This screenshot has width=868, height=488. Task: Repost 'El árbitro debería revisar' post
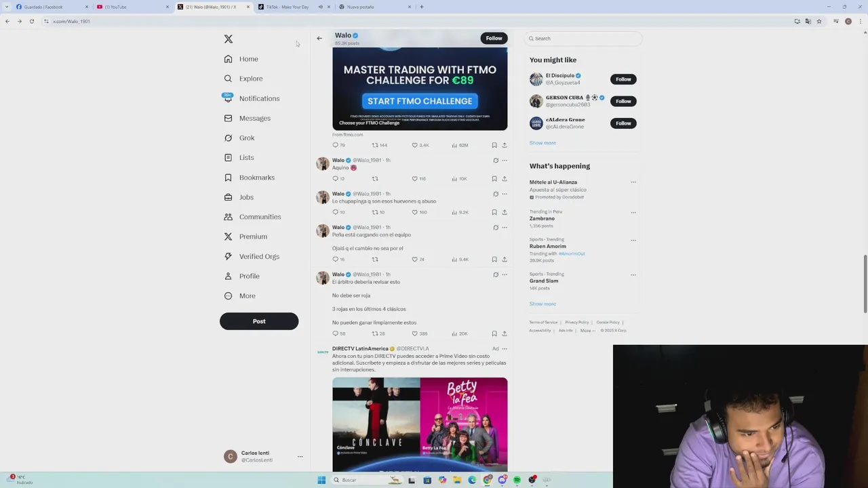pyautogui.click(x=374, y=333)
